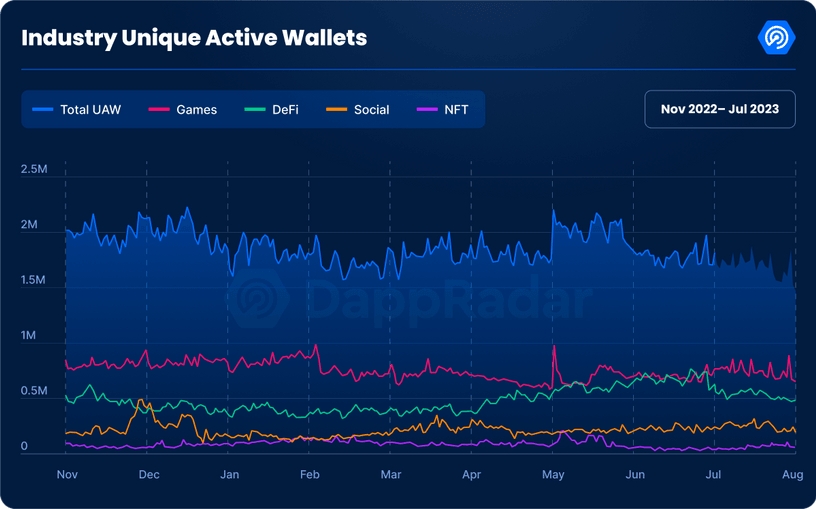Click the blue Total UAW color line
Viewport: 816px width, 509px height.
[42, 109]
